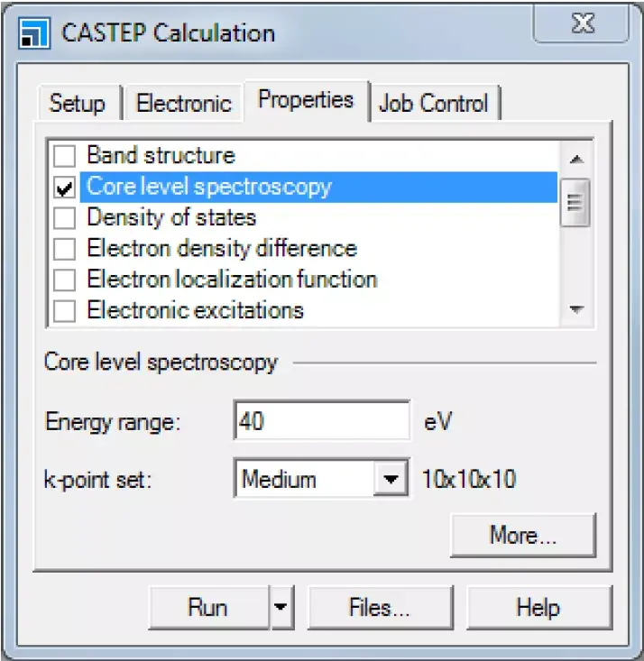Enable Electron density difference property
Screen dimensions: 644x661
(65, 249)
